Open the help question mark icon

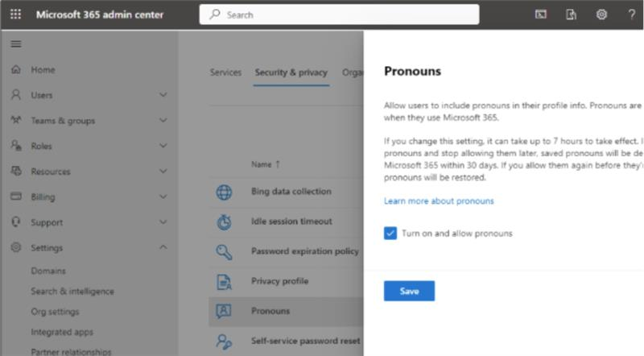[632, 14]
